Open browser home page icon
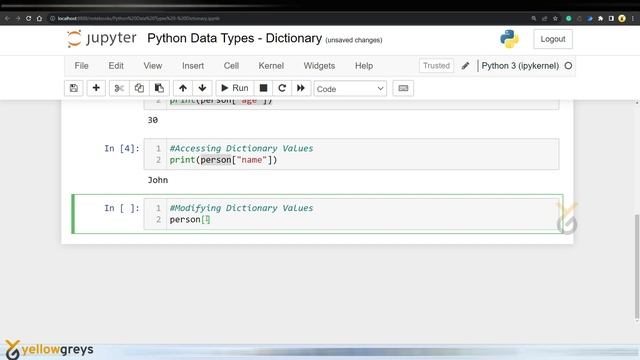Screen dimensions: 640x360 coord(39,18)
